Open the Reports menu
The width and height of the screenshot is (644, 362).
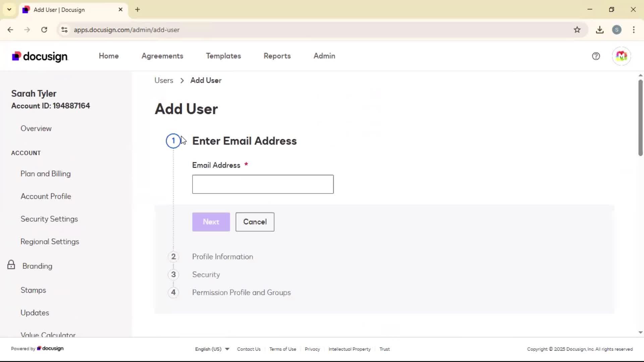(x=277, y=56)
